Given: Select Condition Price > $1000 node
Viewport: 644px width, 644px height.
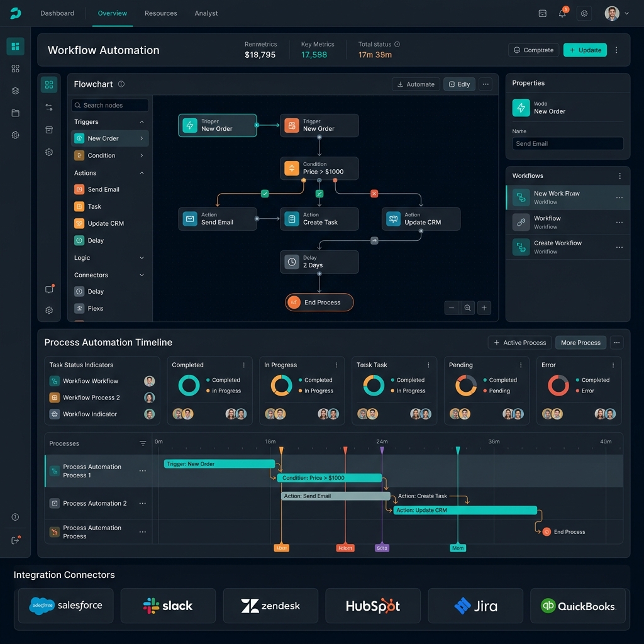Looking at the screenshot, I should [x=319, y=168].
